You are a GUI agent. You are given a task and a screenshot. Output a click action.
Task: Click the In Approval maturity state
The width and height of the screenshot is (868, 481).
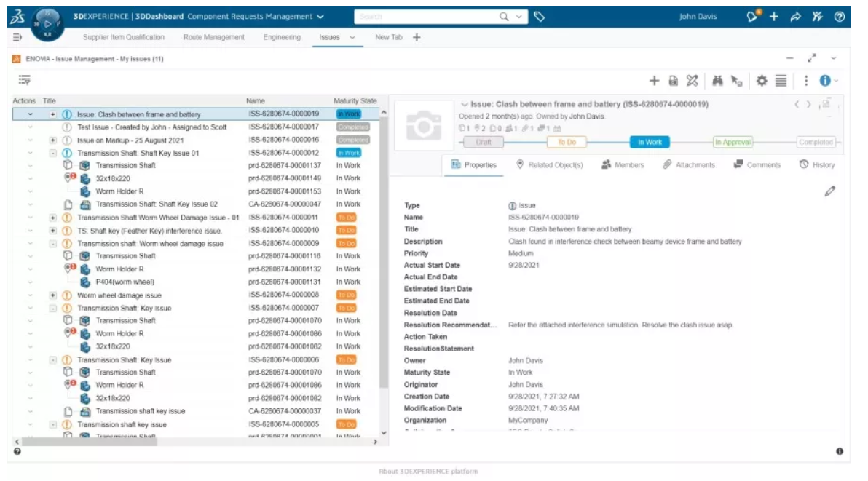click(733, 142)
